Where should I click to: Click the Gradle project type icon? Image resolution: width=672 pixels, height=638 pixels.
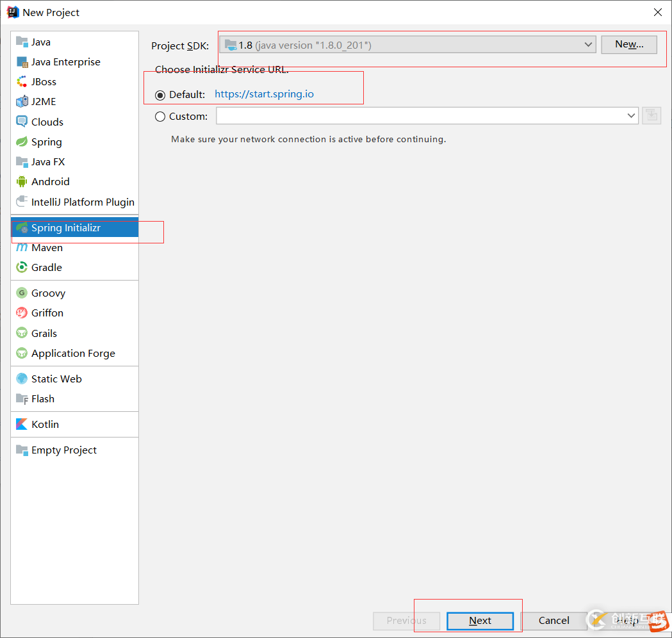[x=22, y=268]
